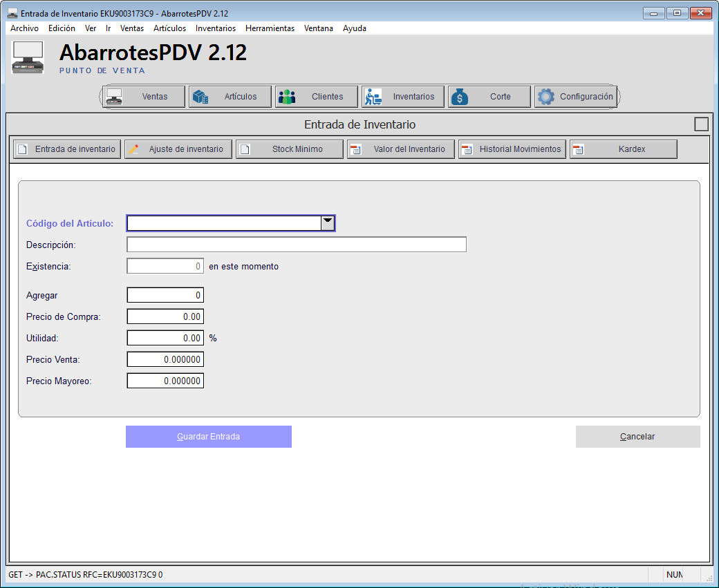The image size is (719, 588).
Task: Click the Stock Minimo document icon
Action: pos(245,149)
